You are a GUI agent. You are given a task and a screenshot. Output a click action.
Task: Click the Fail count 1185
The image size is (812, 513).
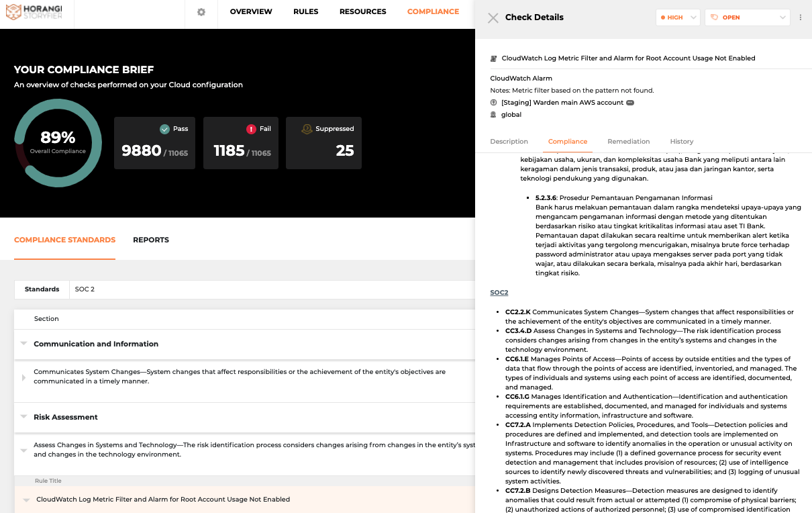click(x=229, y=150)
